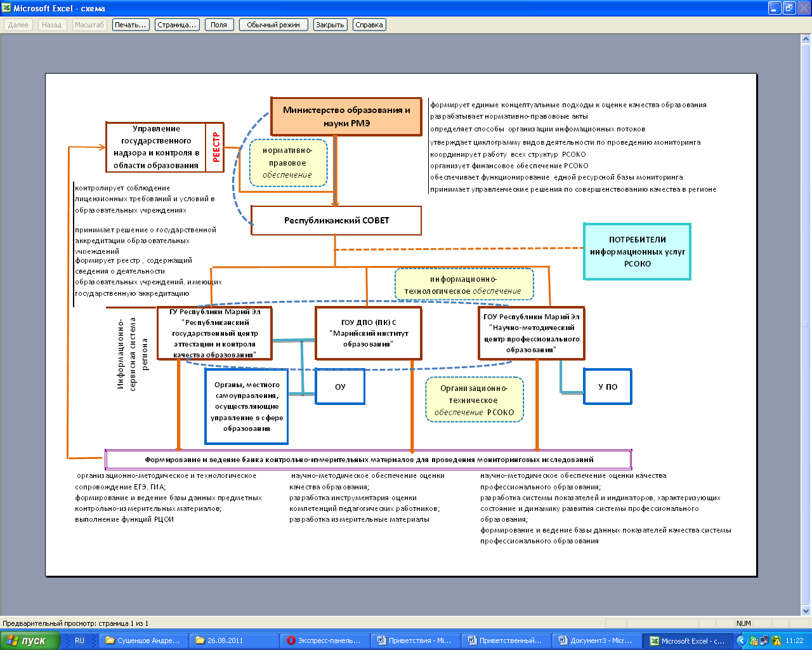Switch to Обычный режим view
The image size is (812, 650).
[273, 25]
